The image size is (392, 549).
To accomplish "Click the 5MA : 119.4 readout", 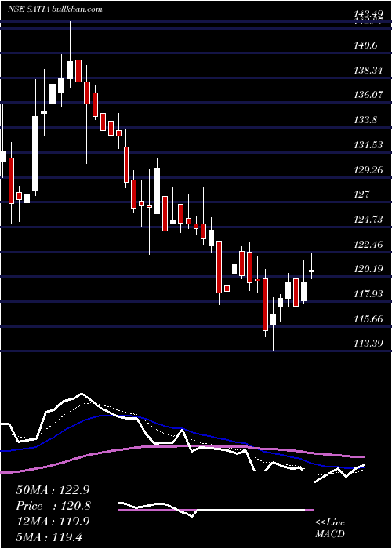I will pyautogui.click(x=49, y=536).
